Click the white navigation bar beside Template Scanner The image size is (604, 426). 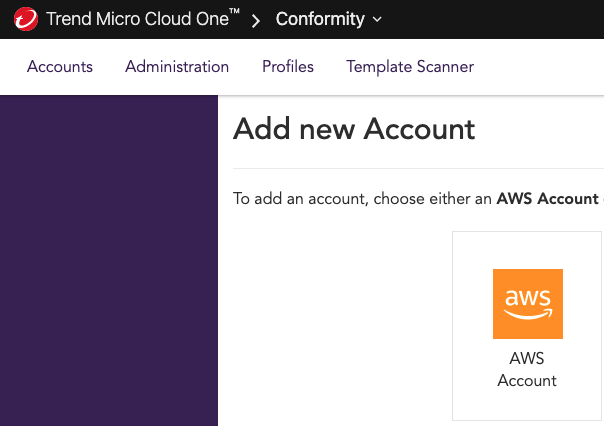[x=539, y=67]
